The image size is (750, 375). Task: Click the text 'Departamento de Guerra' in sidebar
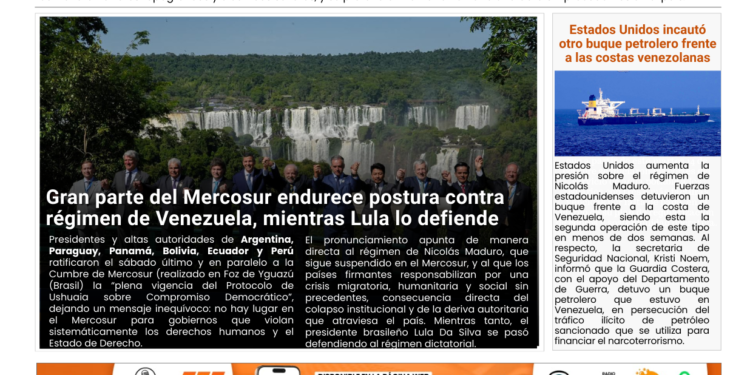(632, 284)
